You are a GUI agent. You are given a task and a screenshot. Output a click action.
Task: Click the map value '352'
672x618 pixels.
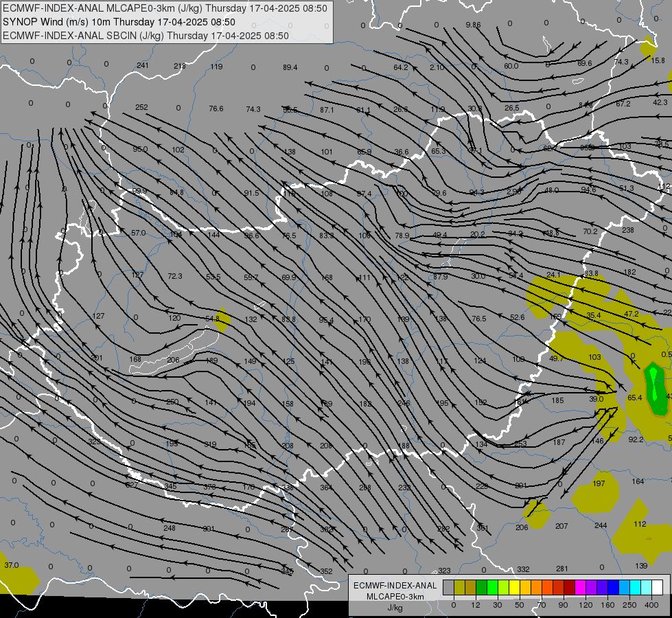[x=326, y=571]
